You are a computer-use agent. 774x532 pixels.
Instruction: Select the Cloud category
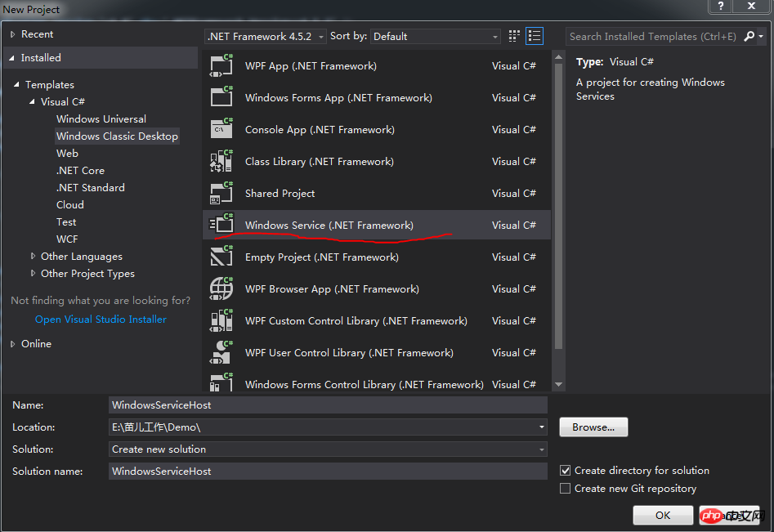click(x=70, y=205)
